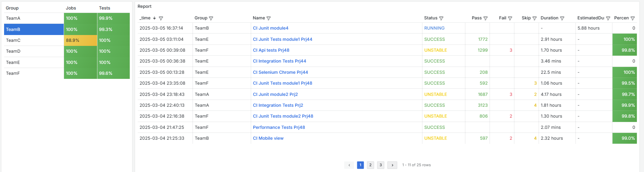The image size is (644, 172).
Task: Open the CI Junit module4 job link
Action: [270, 28]
